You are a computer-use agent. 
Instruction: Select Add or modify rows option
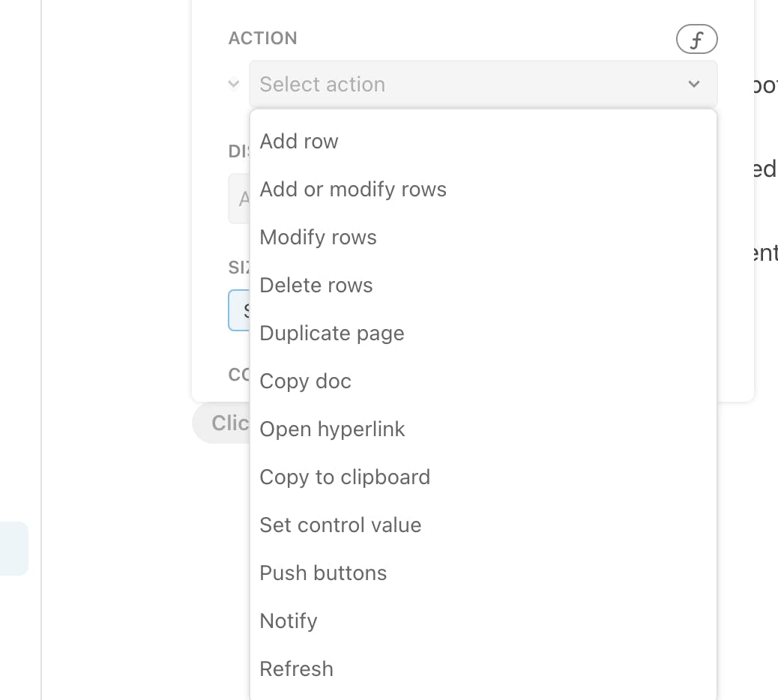click(353, 190)
